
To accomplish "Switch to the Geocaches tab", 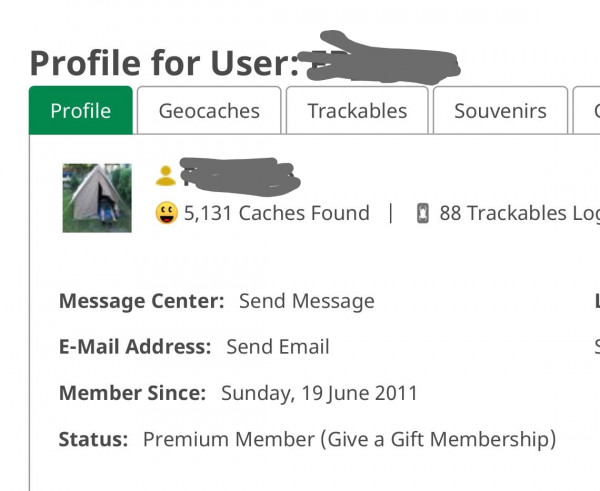I will [x=209, y=110].
